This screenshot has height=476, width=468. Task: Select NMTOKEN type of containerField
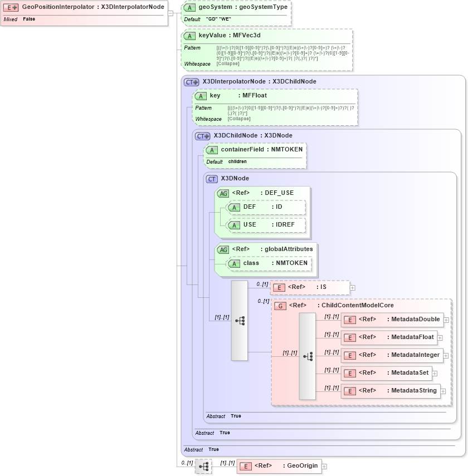pyautogui.click(x=287, y=149)
